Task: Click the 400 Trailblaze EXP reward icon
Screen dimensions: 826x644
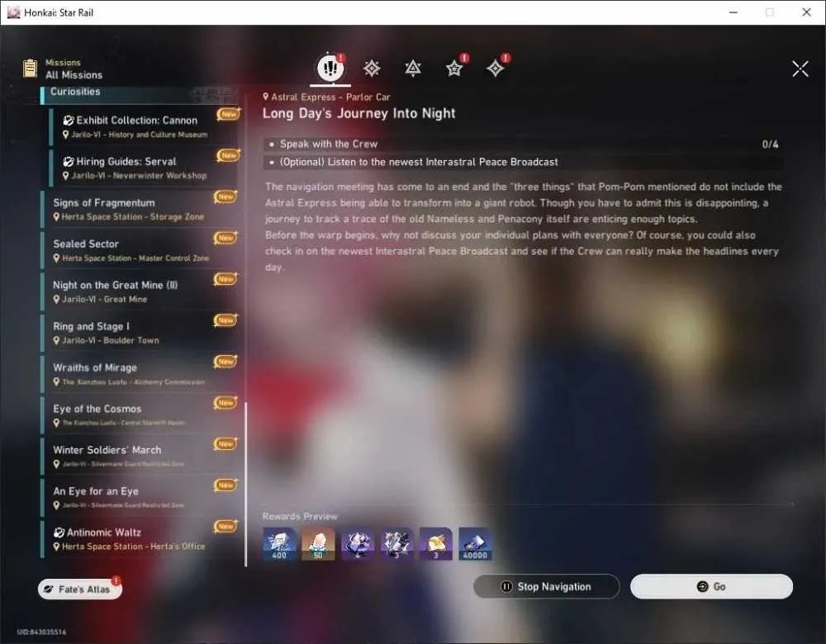Action: (x=279, y=543)
